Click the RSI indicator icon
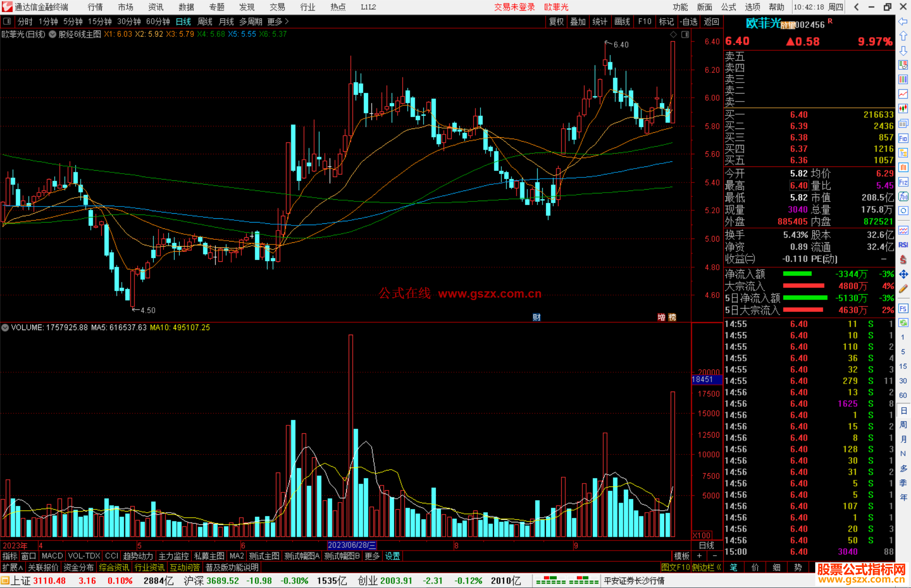The width and height of the screenshot is (911, 588). point(903,245)
